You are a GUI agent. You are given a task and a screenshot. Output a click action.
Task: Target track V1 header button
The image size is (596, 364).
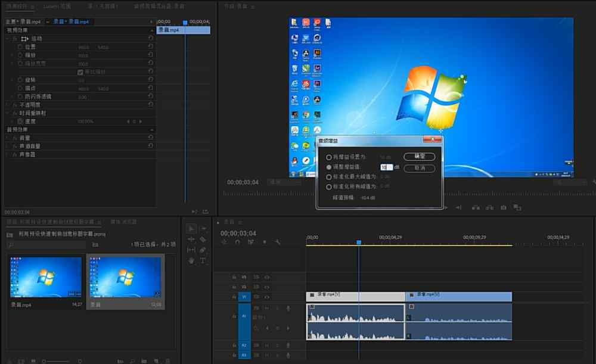pos(244,297)
